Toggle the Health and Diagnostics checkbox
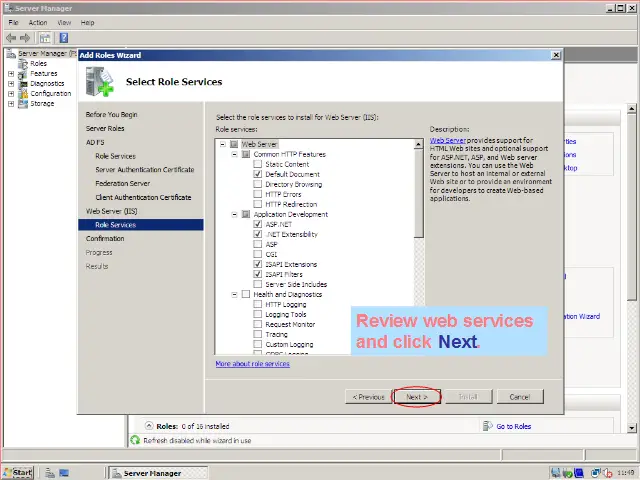This screenshot has width=640, height=480. click(246, 294)
